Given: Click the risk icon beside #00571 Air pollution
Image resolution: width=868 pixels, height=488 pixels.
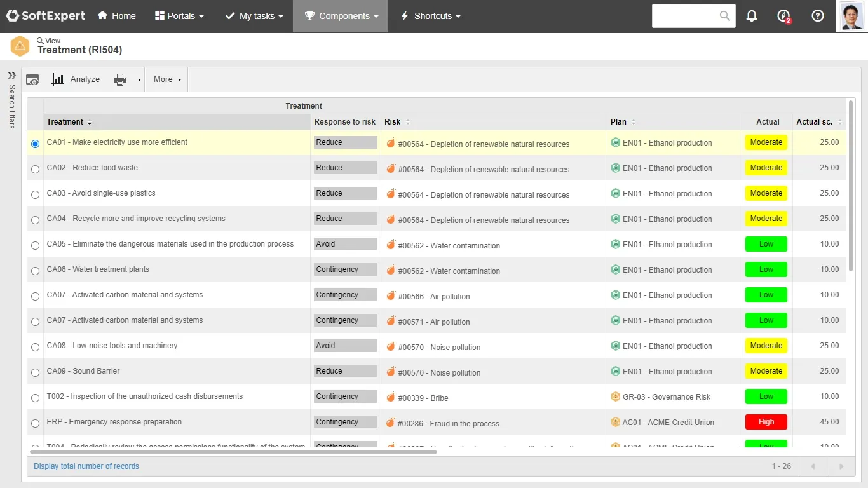Looking at the screenshot, I should pos(391,320).
